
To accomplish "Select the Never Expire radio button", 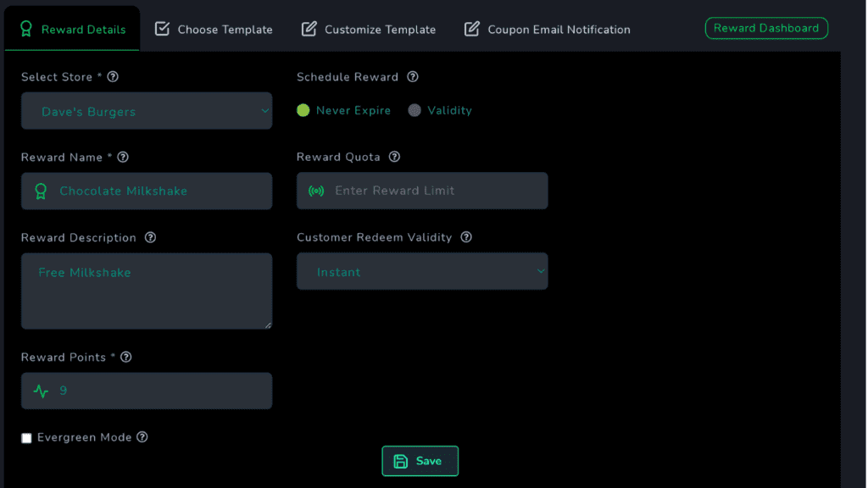I will 303,109.
